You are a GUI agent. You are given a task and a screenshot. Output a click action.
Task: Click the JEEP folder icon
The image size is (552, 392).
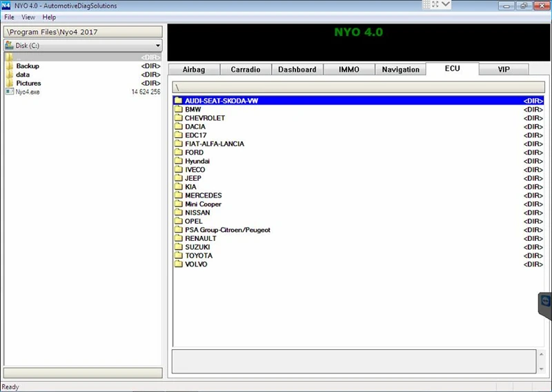point(179,178)
